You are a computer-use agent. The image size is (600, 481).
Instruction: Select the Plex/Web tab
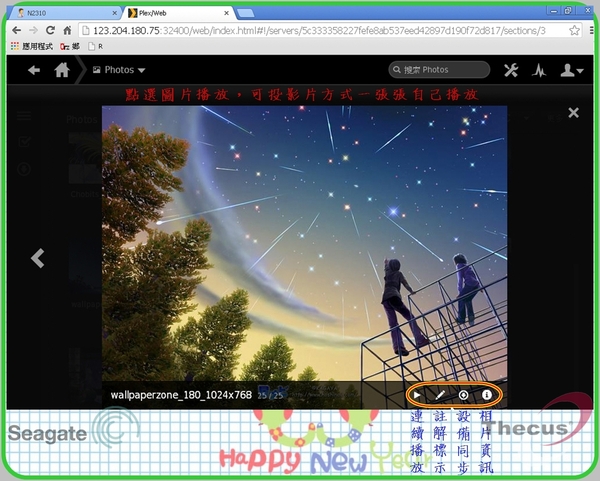point(176,13)
